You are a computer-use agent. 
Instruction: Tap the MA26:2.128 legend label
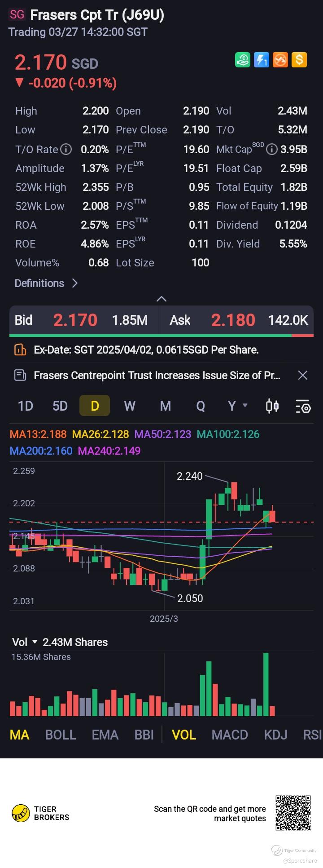100,434
